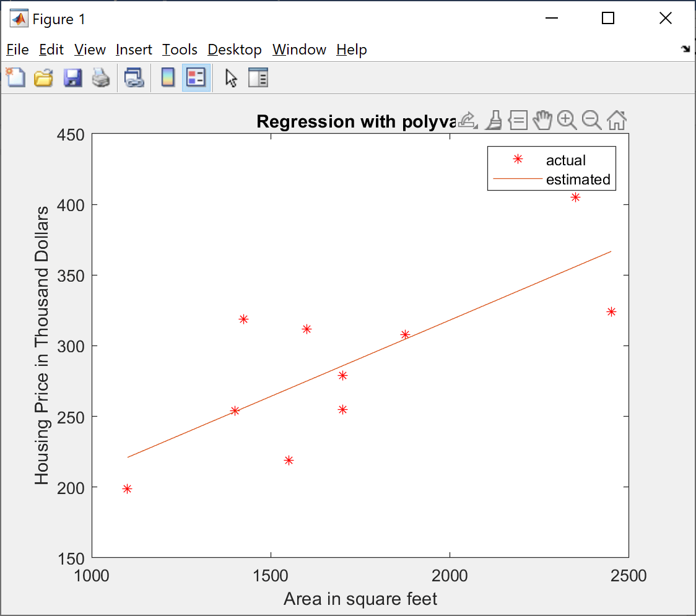Export the plot using the export icon
Screen dimensions: 696x616
tap(466, 119)
